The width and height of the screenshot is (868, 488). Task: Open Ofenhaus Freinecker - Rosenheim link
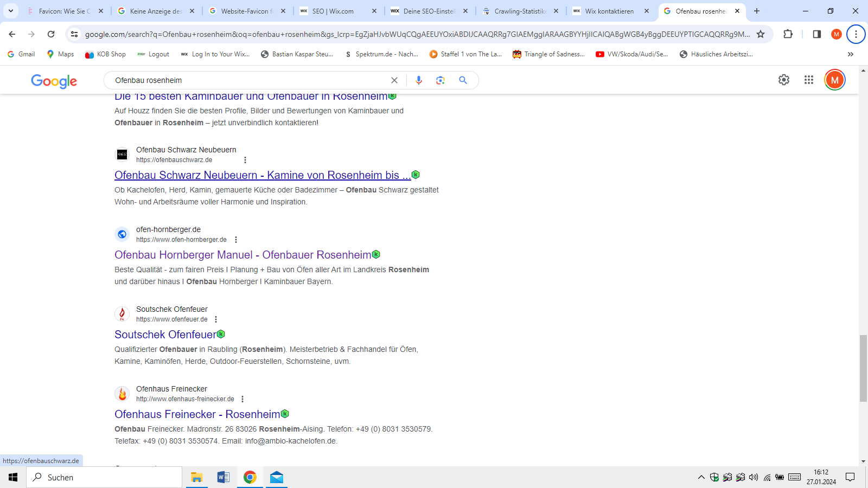pyautogui.click(x=197, y=414)
